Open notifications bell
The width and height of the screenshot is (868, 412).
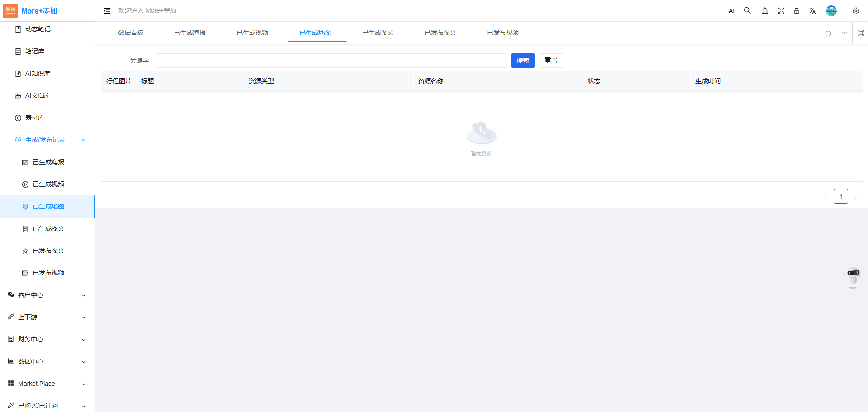(764, 11)
